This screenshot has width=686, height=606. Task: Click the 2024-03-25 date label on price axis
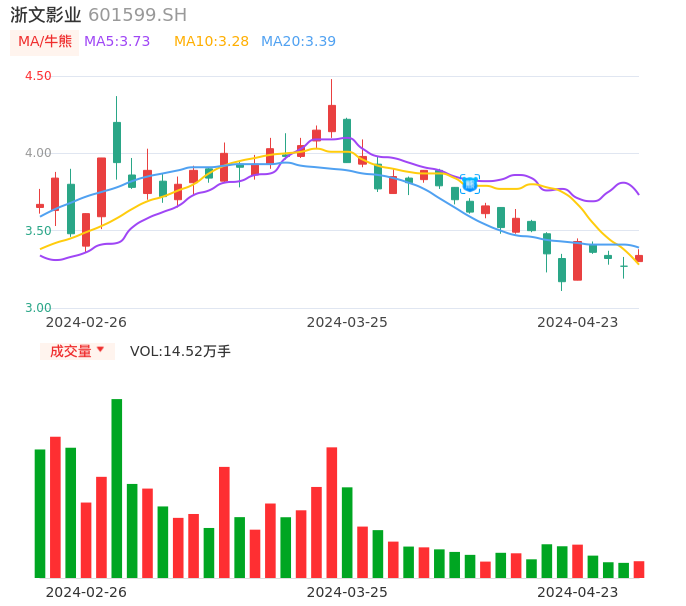[x=347, y=322]
